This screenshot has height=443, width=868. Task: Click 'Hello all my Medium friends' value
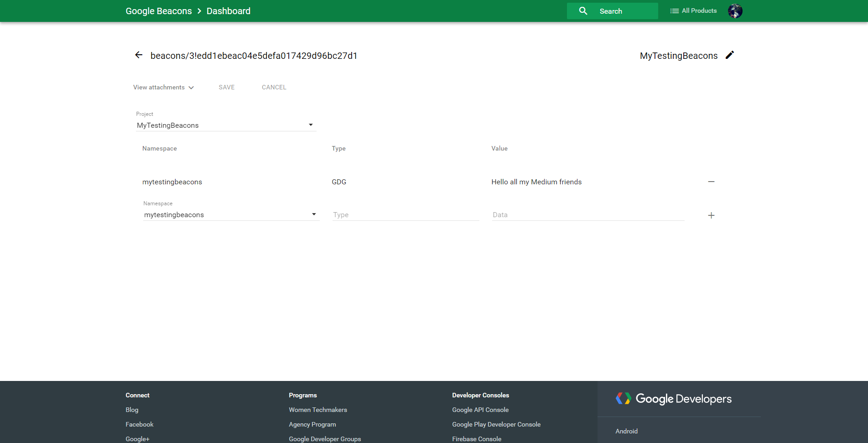click(x=536, y=182)
